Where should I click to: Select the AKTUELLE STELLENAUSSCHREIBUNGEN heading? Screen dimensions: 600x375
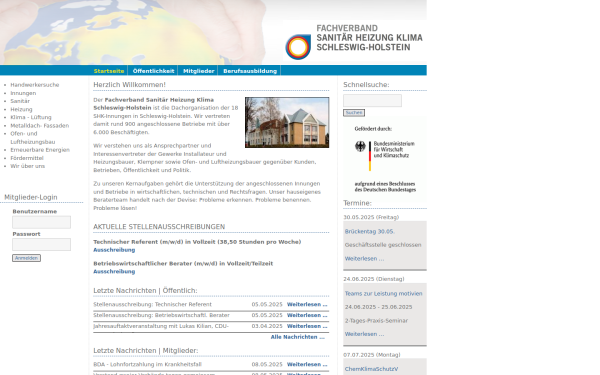click(159, 227)
